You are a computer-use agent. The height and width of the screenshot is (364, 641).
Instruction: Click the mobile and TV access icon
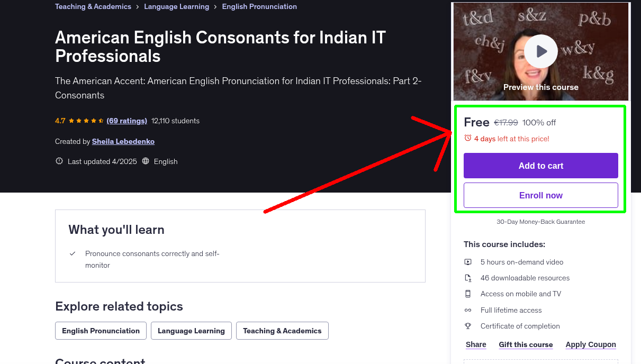tap(468, 294)
